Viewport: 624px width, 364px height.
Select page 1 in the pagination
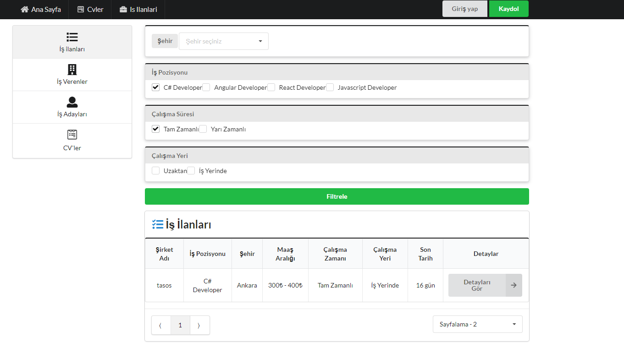(x=180, y=325)
